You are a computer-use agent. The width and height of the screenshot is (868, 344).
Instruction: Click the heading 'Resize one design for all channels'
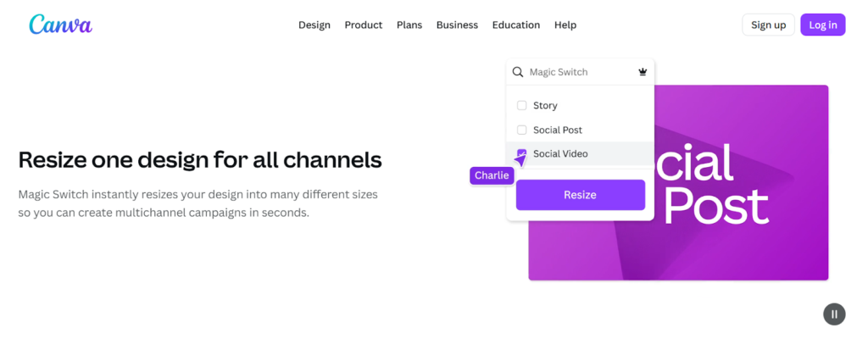[x=200, y=160]
